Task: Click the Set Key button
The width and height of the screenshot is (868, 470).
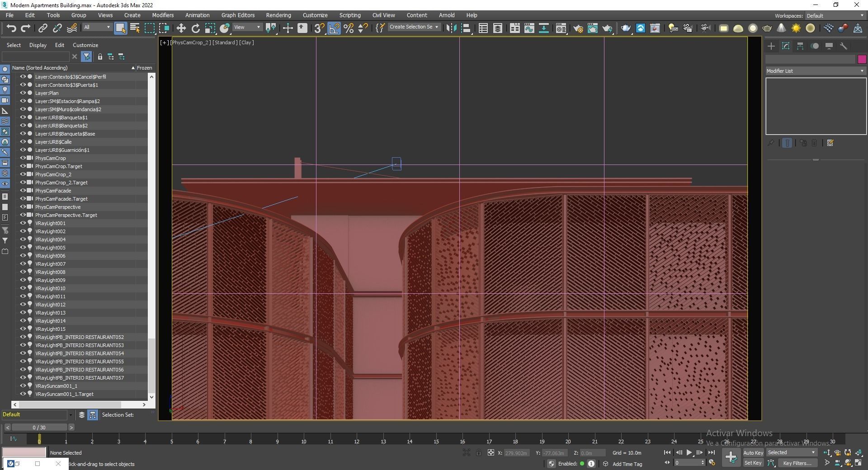Action: [753, 463]
